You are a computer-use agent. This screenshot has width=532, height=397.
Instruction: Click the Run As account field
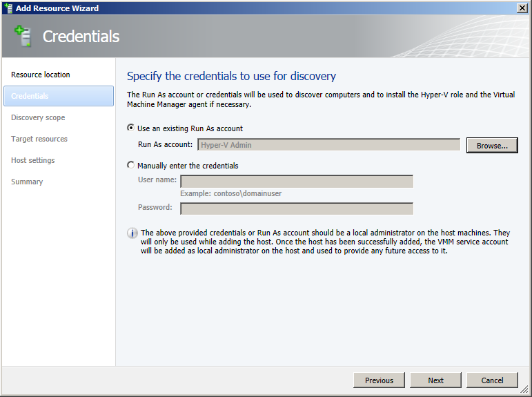point(328,145)
